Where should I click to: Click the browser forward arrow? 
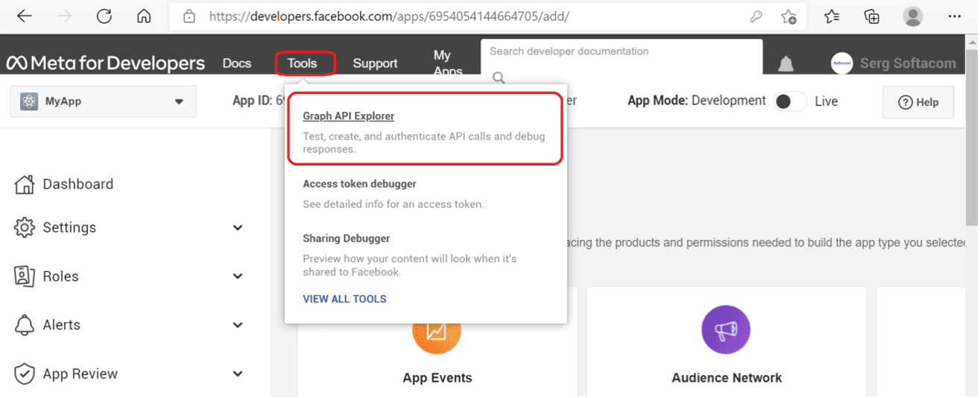click(65, 16)
